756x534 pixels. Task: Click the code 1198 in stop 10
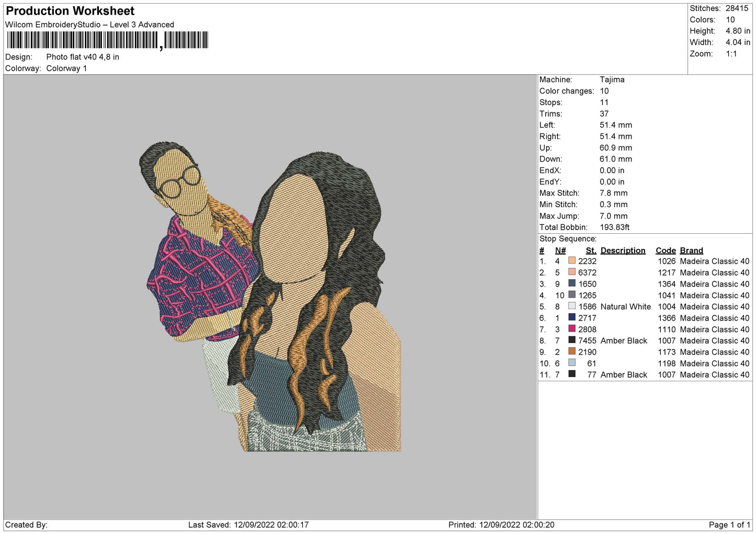click(667, 363)
